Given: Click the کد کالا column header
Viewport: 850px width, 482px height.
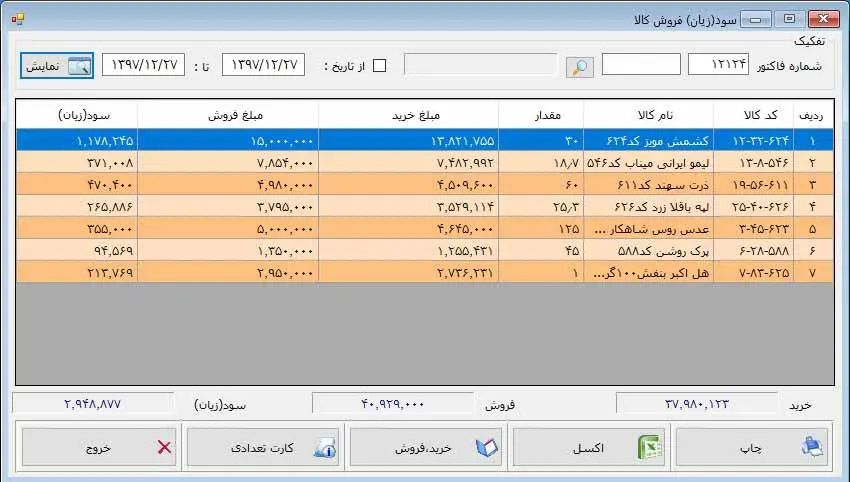Looking at the screenshot, I should [754, 115].
